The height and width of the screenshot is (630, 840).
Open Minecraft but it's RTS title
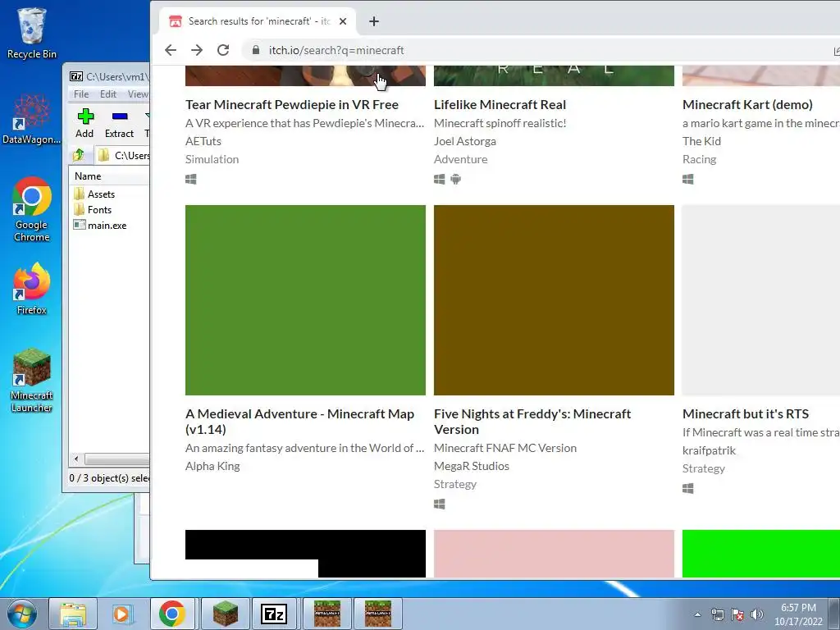click(746, 413)
